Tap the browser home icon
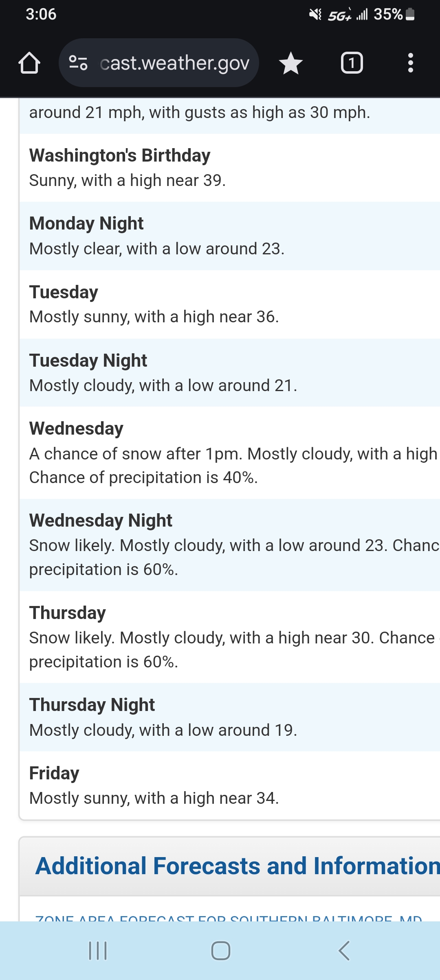The height and width of the screenshot is (980, 440). point(29,63)
